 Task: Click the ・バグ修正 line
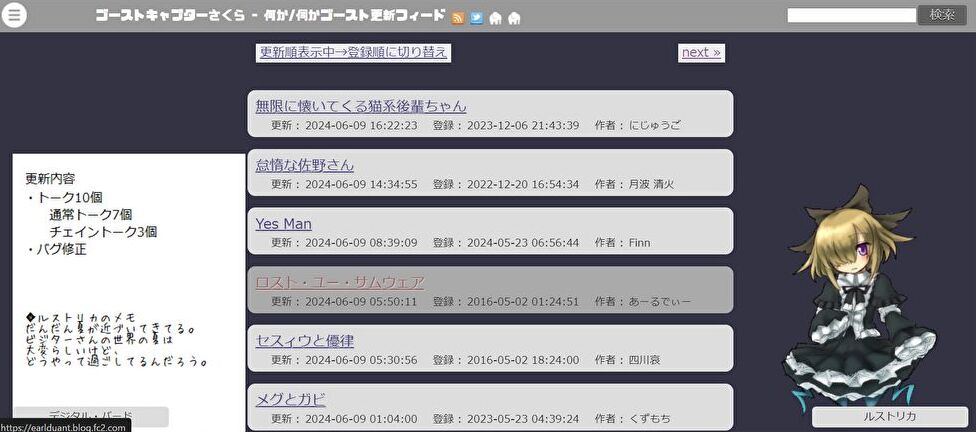pyautogui.click(x=56, y=250)
